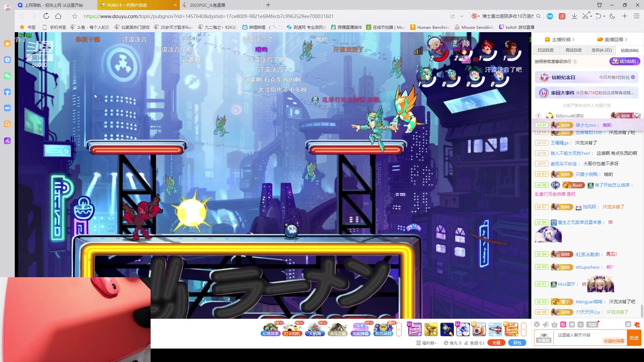Switch to the 贵宾(4.3万) tab
The image size is (644, 362).
point(601,50)
